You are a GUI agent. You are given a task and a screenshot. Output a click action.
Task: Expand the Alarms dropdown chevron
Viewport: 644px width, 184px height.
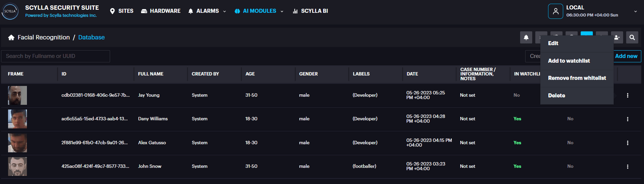pyautogui.click(x=224, y=11)
